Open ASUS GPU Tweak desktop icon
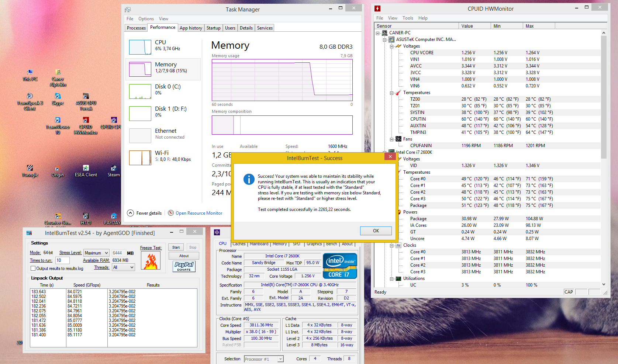Viewport: 618px width, 364px height. coord(86,102)
